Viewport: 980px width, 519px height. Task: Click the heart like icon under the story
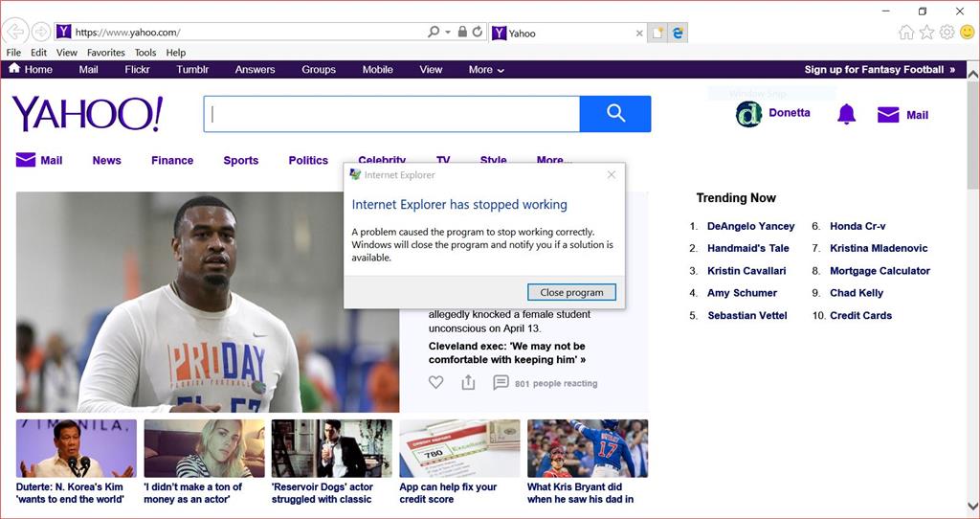(435, 382)
